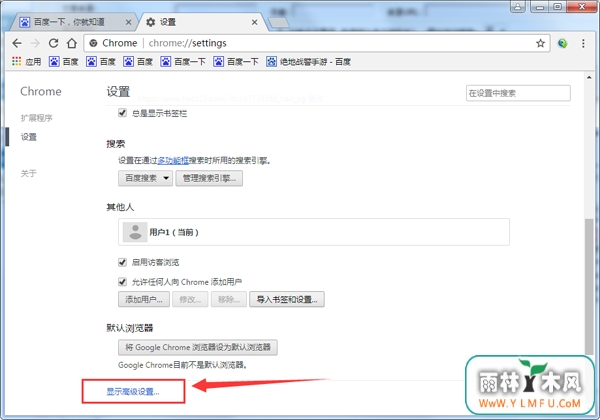The image size is (600, 420).
Task: Click the profile person icon in title bar
Action: pyautogui.click(x=517, y=7)
